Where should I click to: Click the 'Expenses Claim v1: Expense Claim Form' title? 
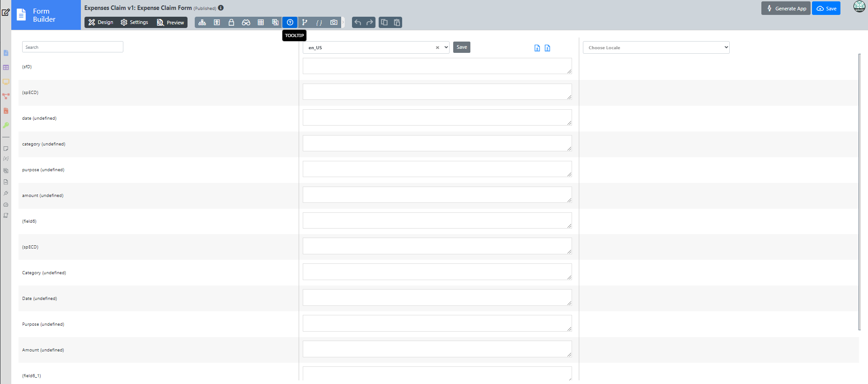coord(138,8)
